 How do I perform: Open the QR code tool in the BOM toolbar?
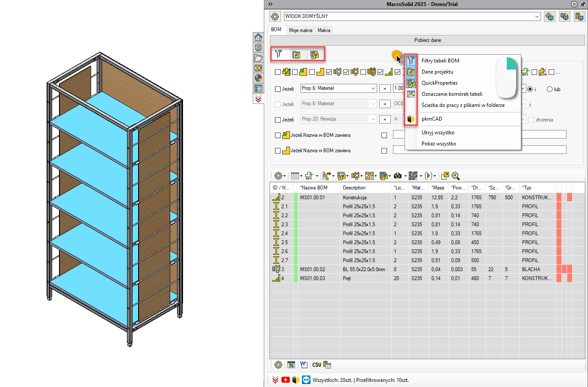pos(413,176)
